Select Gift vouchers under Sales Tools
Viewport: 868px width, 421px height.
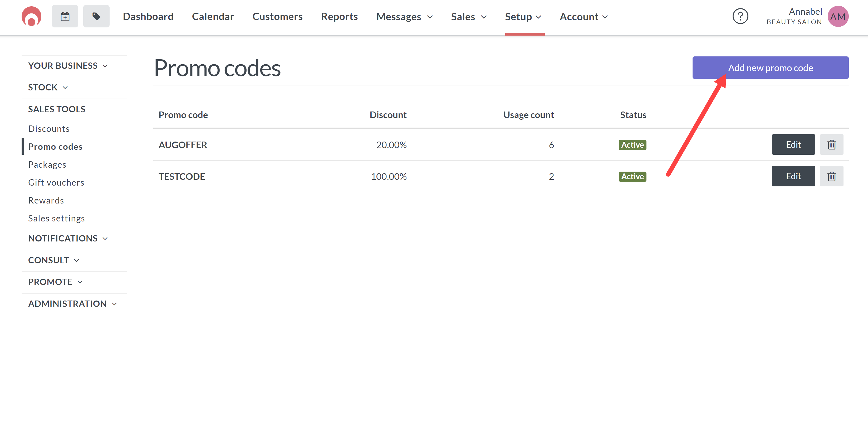click(56, 182)
